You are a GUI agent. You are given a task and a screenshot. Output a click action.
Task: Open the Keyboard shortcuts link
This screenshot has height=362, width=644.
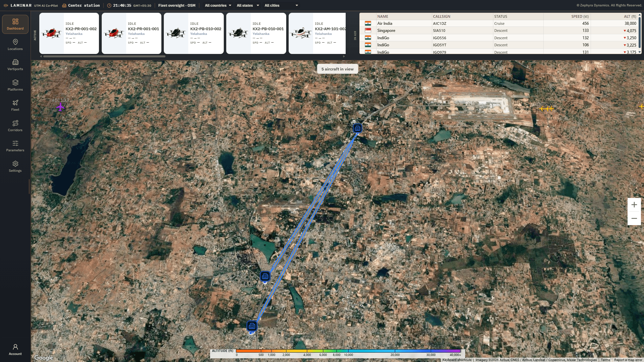[457, 360]
